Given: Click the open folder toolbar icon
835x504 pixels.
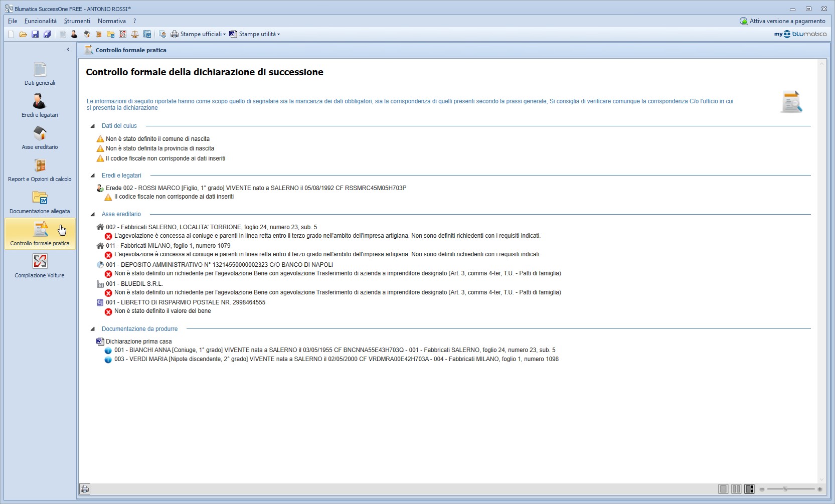Looking at the screenshot, I should click(x=23, y=34).
